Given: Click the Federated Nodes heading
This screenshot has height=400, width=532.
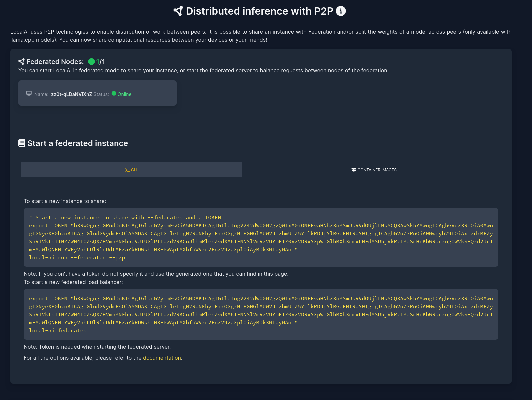Looking at the screenshot, I should 55,62.
